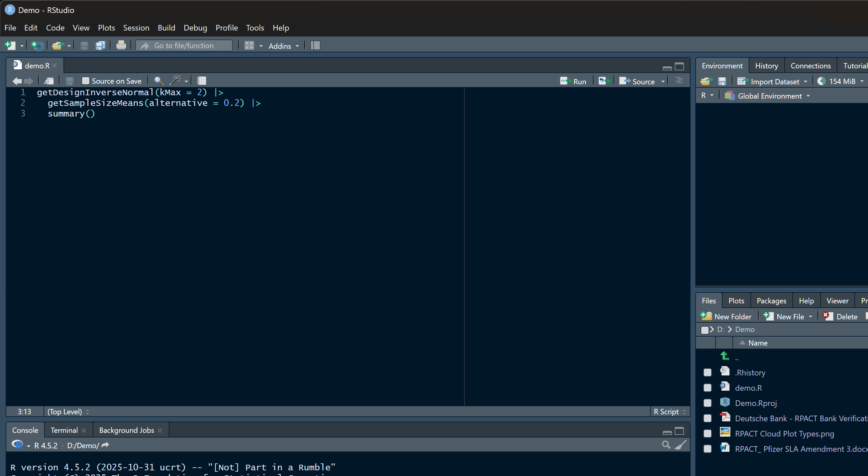
Task: Save all open documents icon
Action: pyautogui.click(x=100, y=45)
